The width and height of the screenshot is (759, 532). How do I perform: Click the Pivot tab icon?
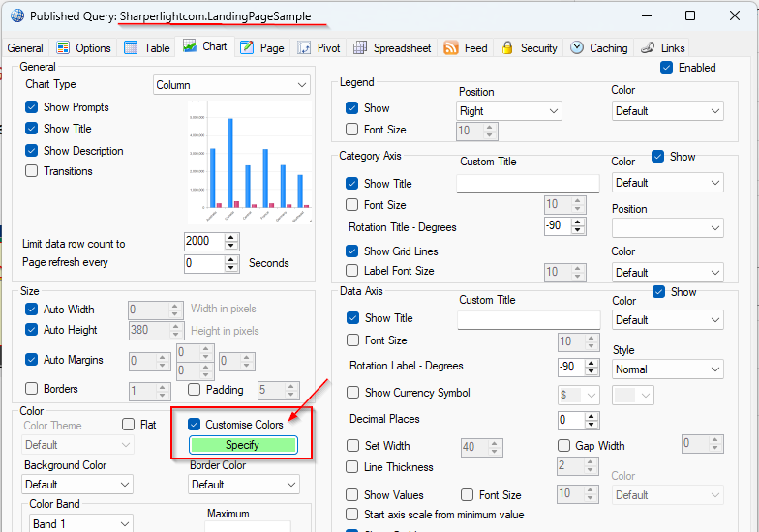[x=304, y=48]
